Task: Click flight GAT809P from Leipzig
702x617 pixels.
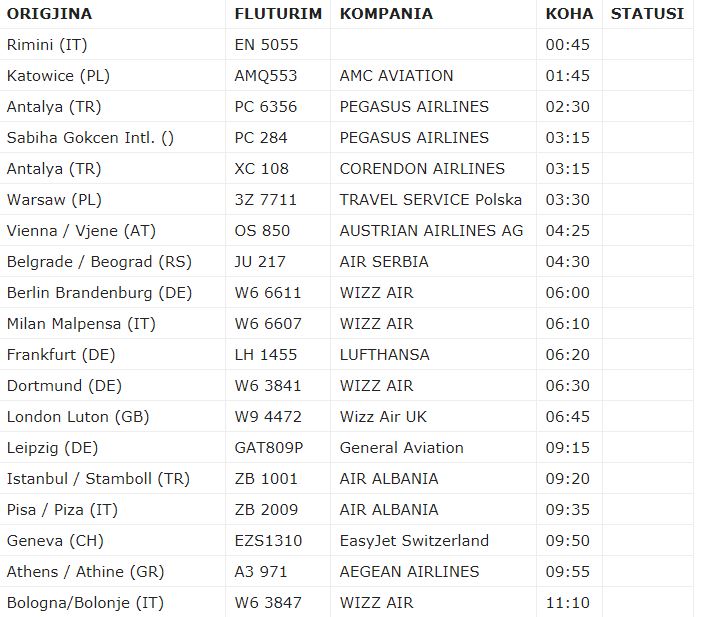Action: pyautogui.click(x=269, y=448)
